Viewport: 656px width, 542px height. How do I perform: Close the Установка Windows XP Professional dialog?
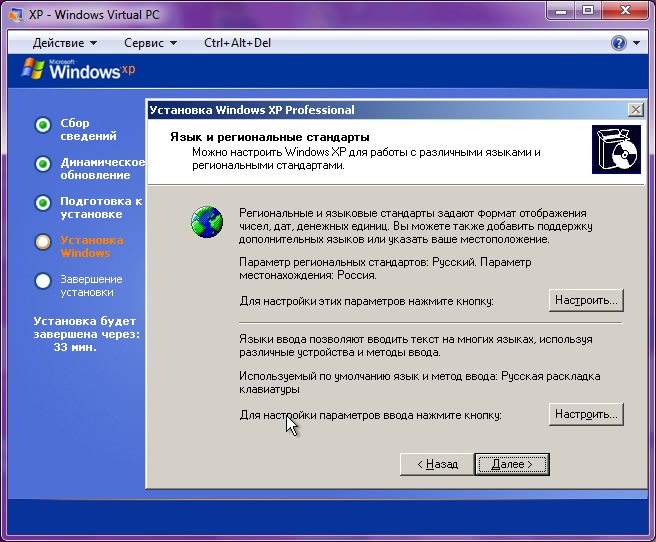636,110
